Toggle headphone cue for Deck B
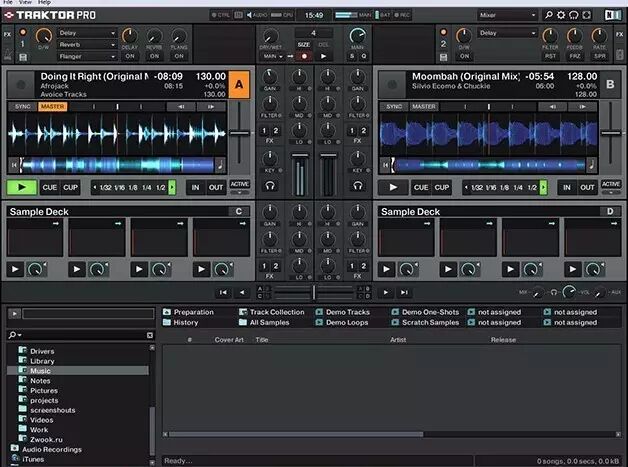Screen dimensions: 628x467 click(x=358, y=186)
